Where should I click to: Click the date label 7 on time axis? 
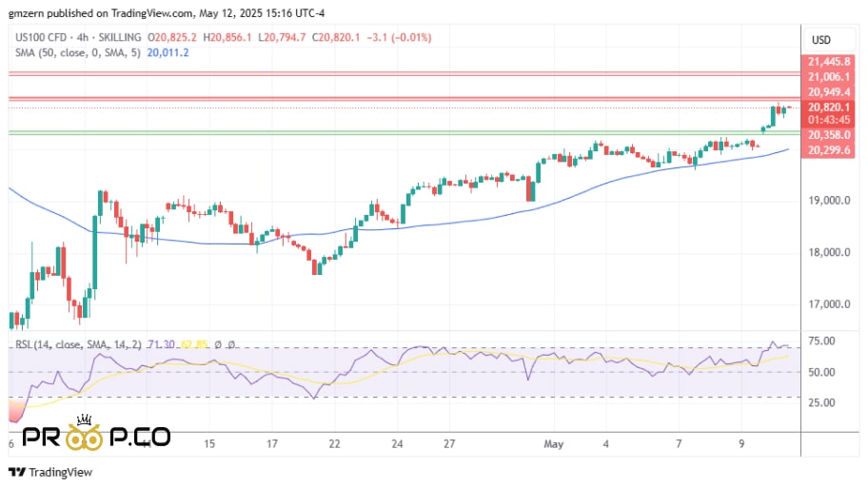pyautogui.click(x=679, y=443)
